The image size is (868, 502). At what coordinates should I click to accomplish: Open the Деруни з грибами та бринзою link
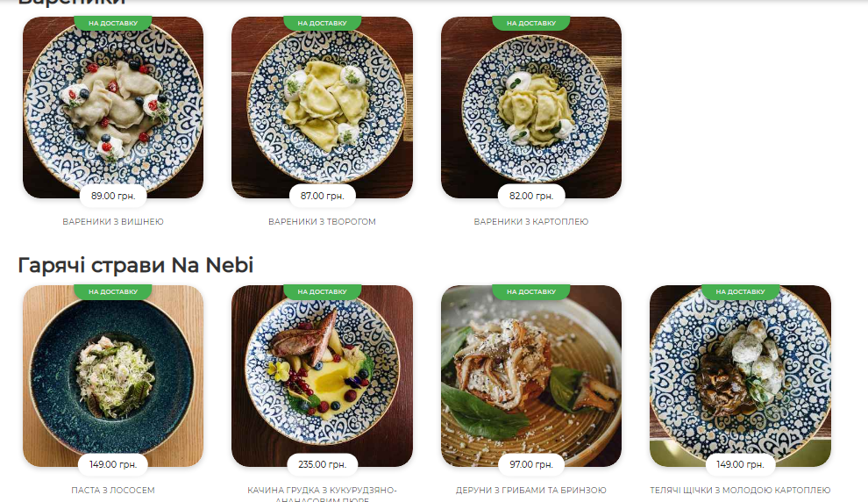click(531, 491)
